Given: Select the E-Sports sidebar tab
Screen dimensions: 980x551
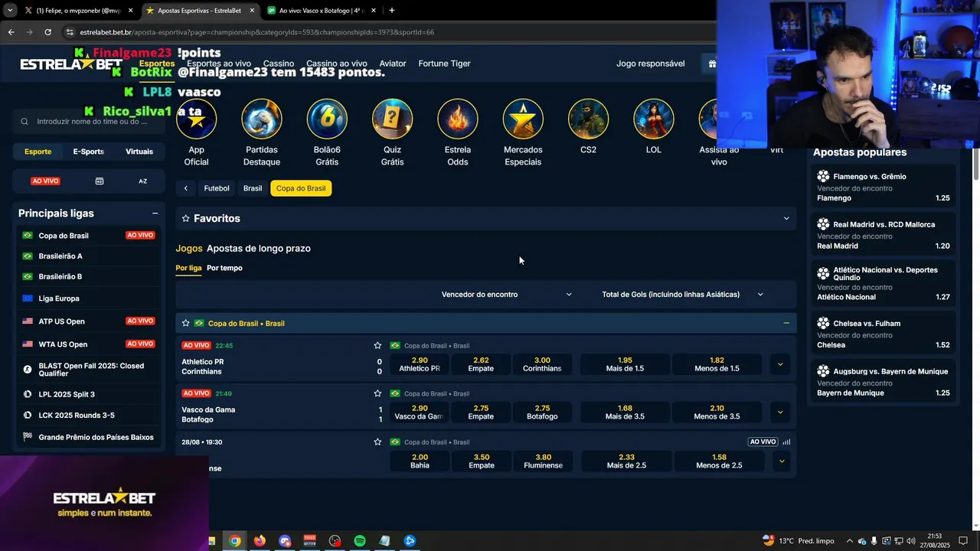Looking at the screenshot, I should click(88, 152).
